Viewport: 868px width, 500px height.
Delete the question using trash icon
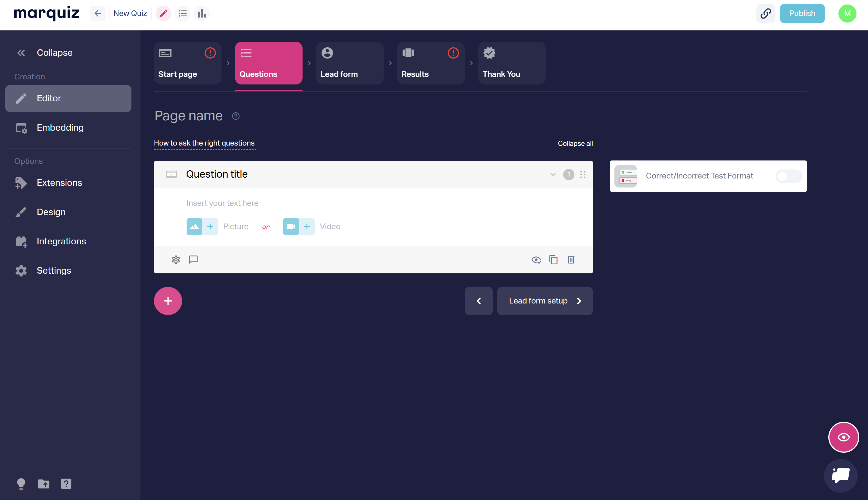tap(571, 260)
